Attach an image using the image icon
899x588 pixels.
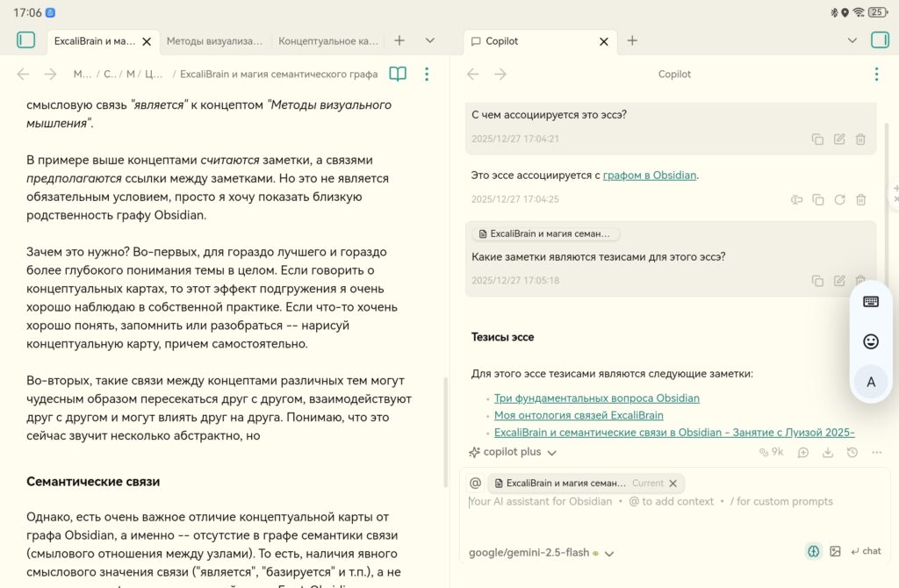835,550
